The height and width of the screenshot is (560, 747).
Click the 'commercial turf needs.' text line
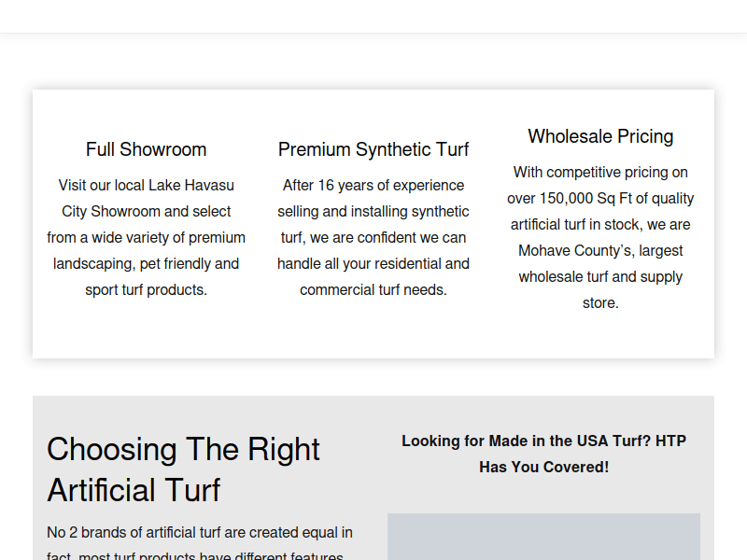(x=373, y=289)
